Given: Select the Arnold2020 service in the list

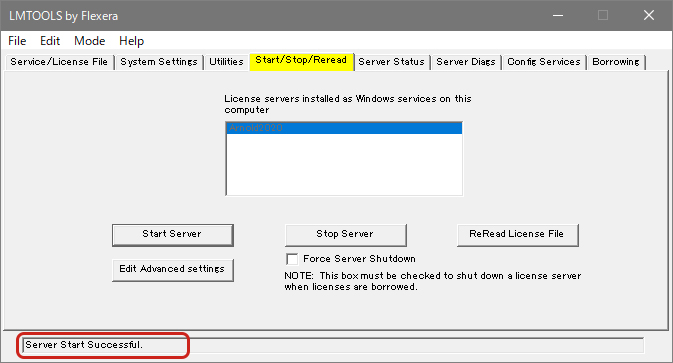Looking at the screenshot, I should (x=344, y=128).
